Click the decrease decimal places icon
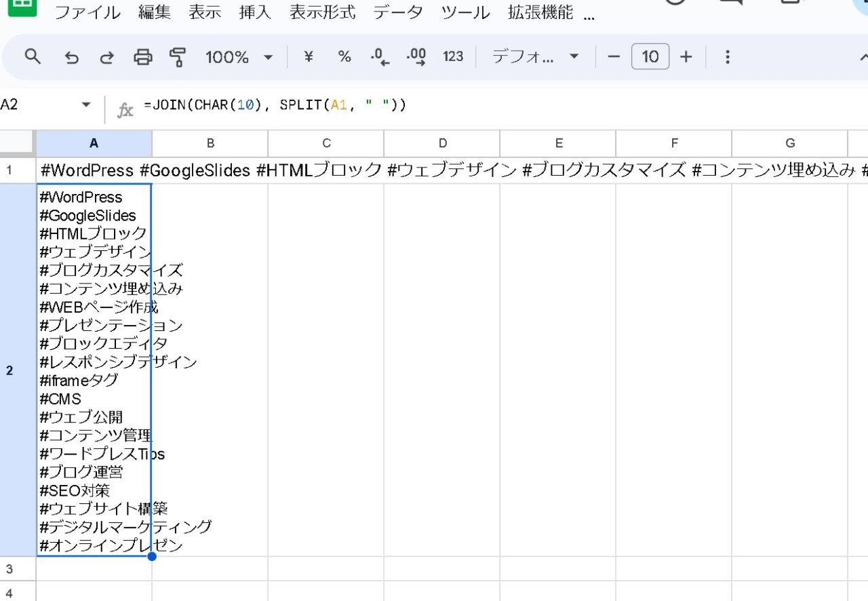868x601 pixels. 380,57
